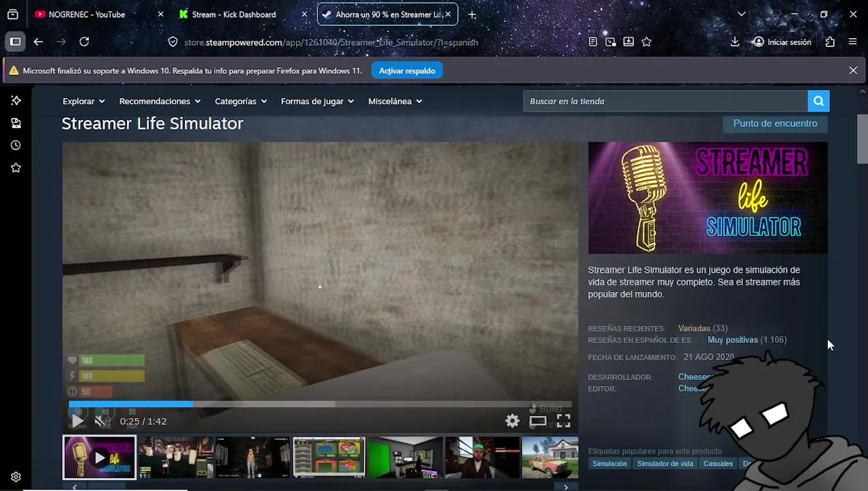Click the Casuales tag
868x491 pixels.
pos(718,464)
